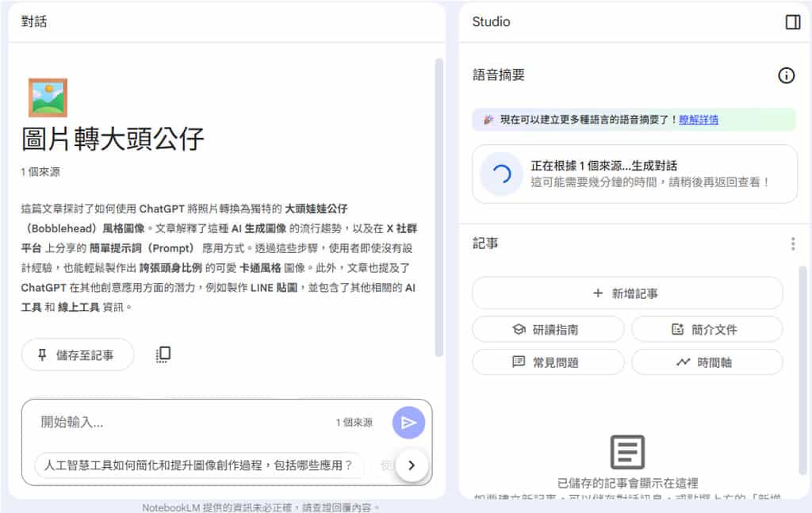812x513 pixels.
Task: Click the 儲存至記事 pin button
Action: coord(78,354)
